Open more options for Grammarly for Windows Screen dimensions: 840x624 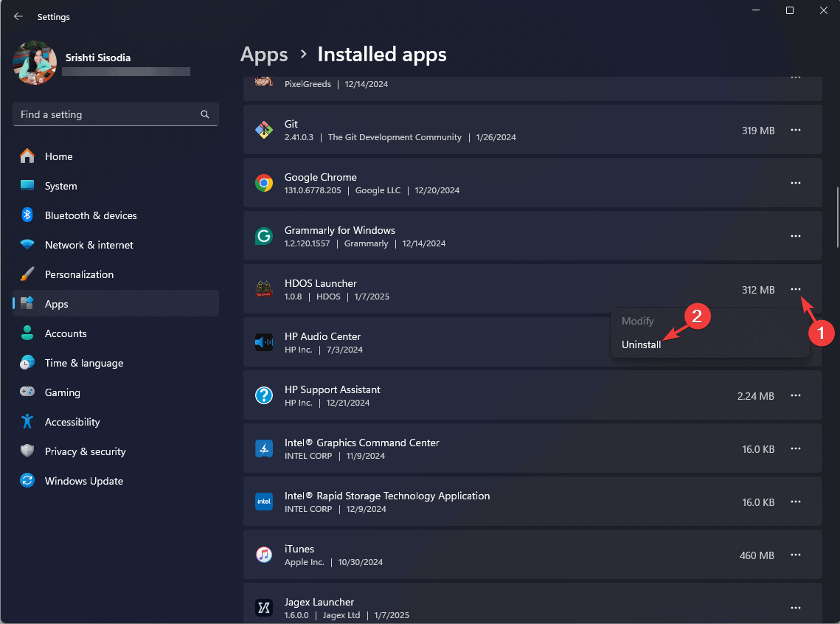pos(796,236)
